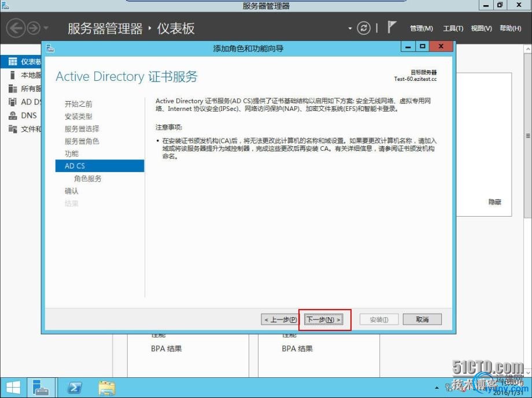
Task: Open the 视图(V) menu
Action: point(481,28)
